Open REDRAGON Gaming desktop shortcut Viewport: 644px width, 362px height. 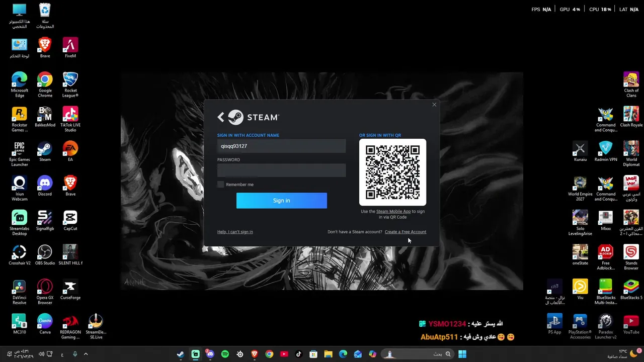coord(70,326)
